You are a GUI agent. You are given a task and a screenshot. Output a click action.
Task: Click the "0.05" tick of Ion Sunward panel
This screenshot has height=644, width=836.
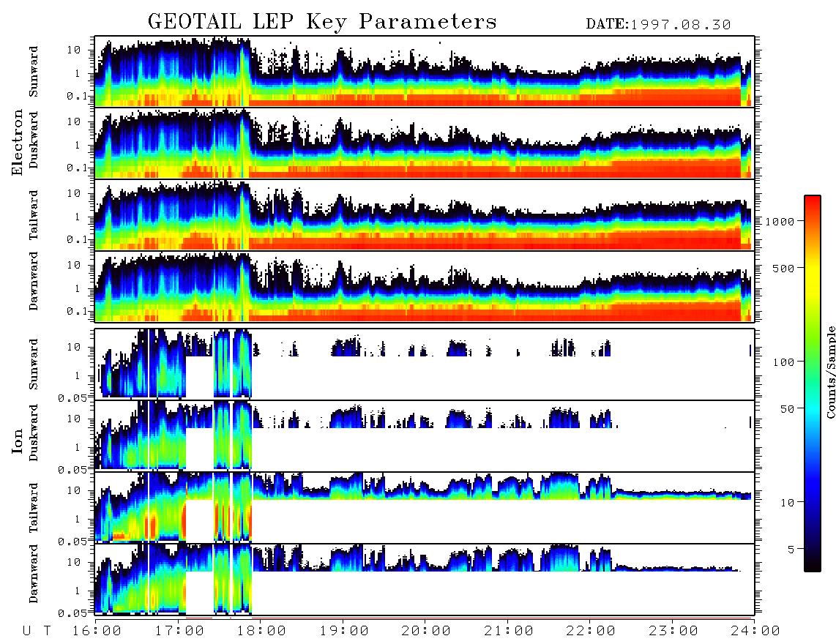[72, 397]
